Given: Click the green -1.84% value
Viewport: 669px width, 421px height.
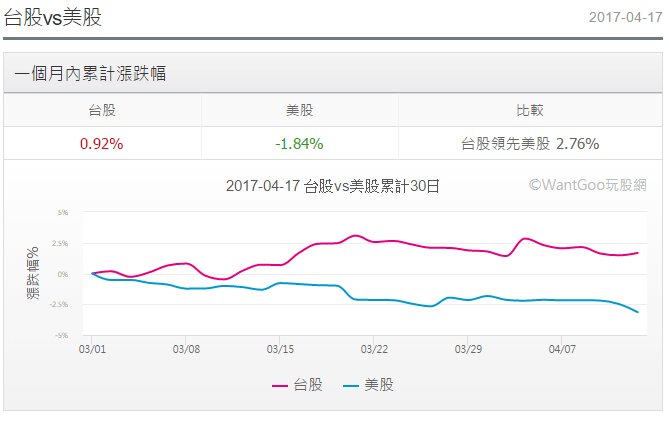Looking at the screenshot, I should tap(300, 143).
